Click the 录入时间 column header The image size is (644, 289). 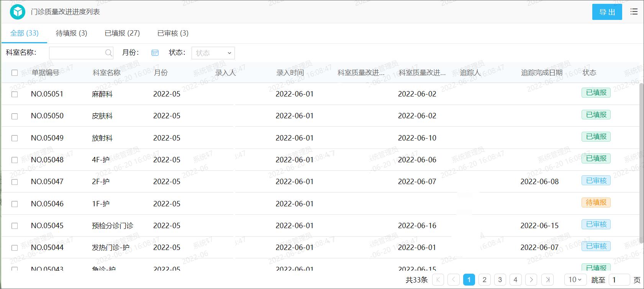(x=290, y=73)
